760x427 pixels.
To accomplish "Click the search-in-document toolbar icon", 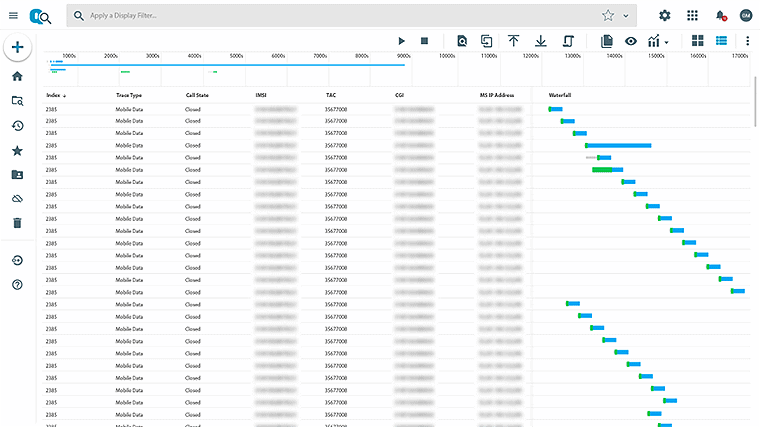I will coord(462,41).
